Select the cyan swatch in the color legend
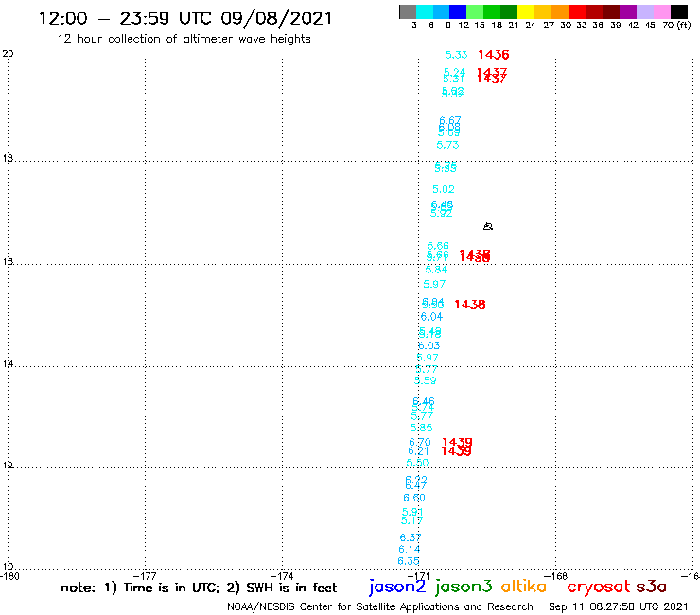The height and width of the screenshot is (615, 700). pyautogui.click(x=425, y=11)
